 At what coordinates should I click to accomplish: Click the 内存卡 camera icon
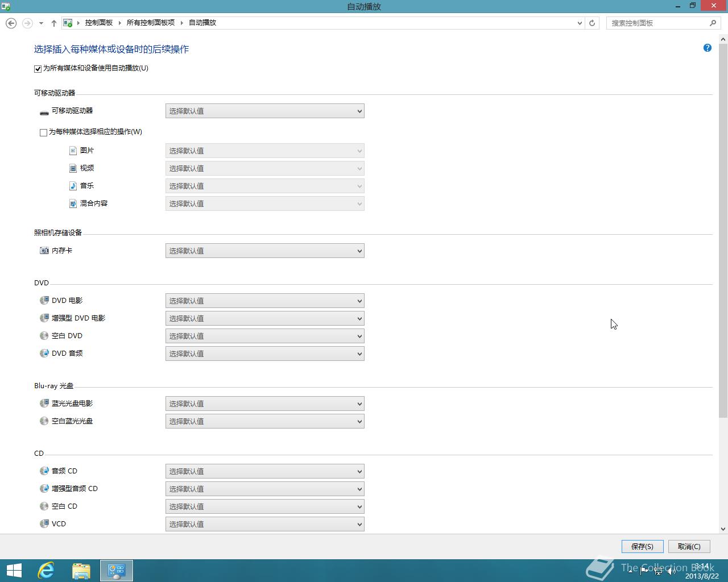click(44, 251)
